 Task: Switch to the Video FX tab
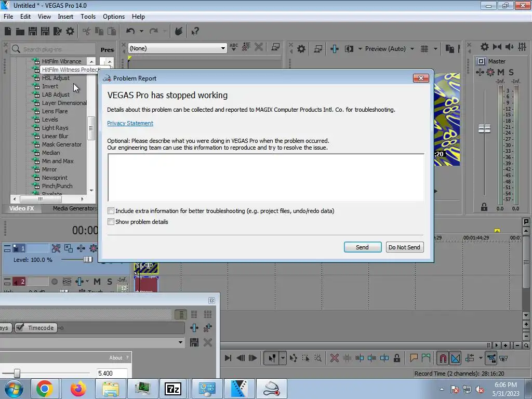pos(22,208)
